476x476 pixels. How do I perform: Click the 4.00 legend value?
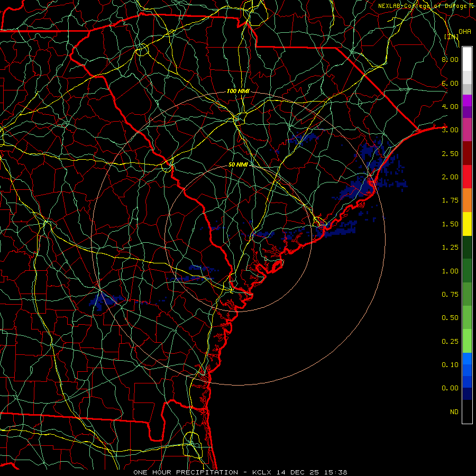click(x=450, y=106)
